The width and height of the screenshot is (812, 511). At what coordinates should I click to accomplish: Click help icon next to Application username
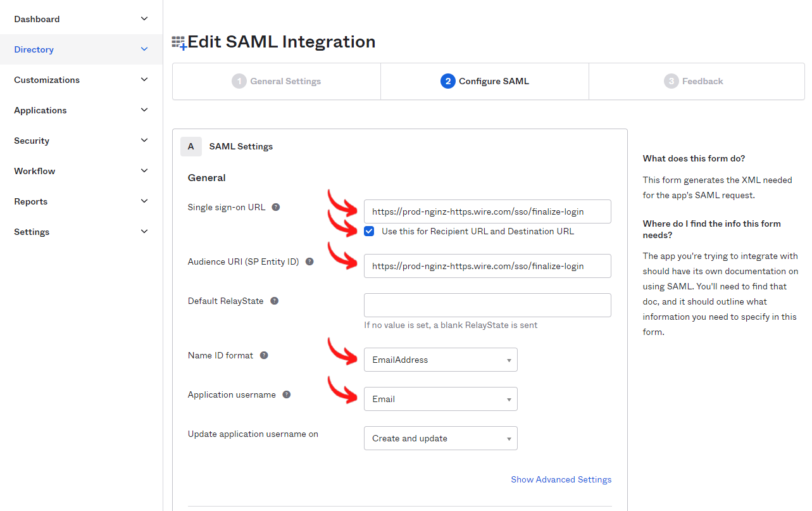point(287,394)
